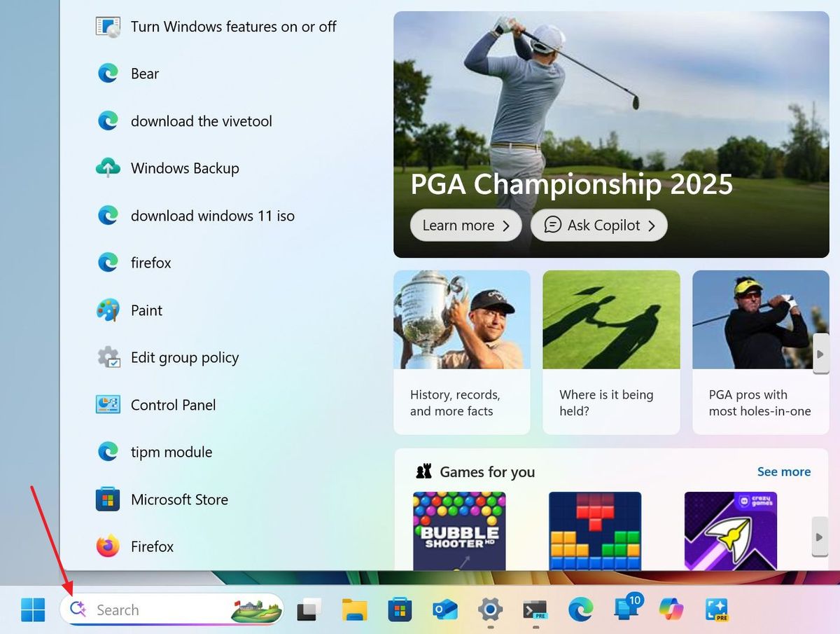This screenshot has height=634, width=840.
Task: Click the Learn more button
Action: pyautogui.click(x=465, y=225)
